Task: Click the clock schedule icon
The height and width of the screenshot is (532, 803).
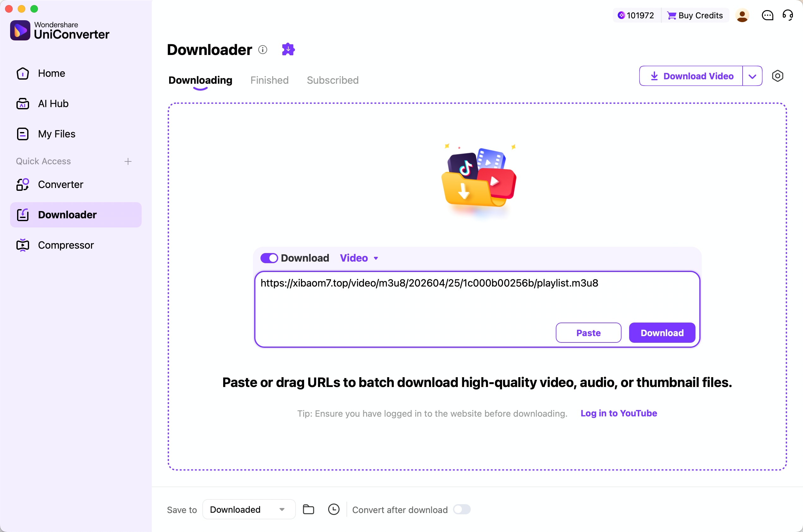Action: click(334, 509)
